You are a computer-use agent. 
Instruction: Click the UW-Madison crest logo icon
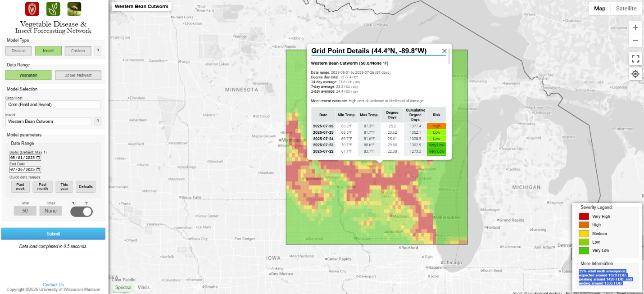click(x=32, y=9)
